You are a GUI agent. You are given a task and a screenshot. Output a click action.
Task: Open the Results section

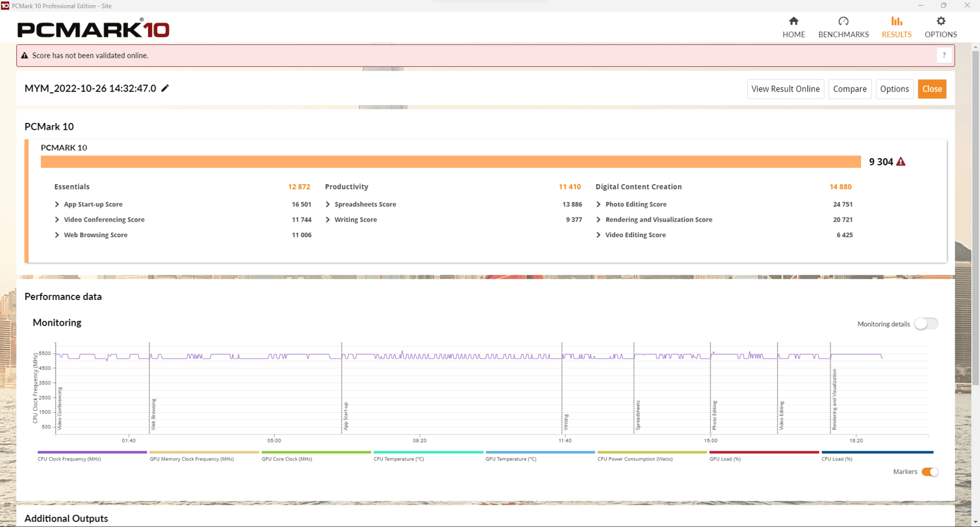coord(896,27)
